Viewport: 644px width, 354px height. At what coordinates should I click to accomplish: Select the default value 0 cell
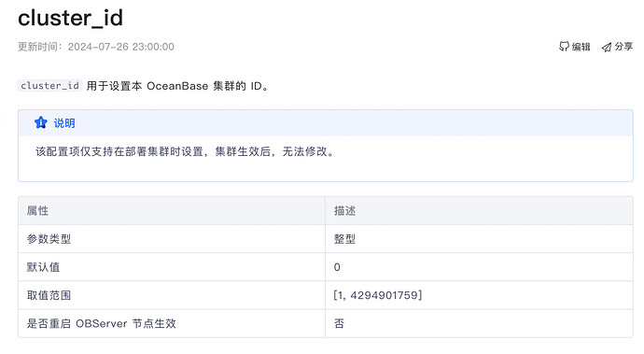click(x=479, y=267)
